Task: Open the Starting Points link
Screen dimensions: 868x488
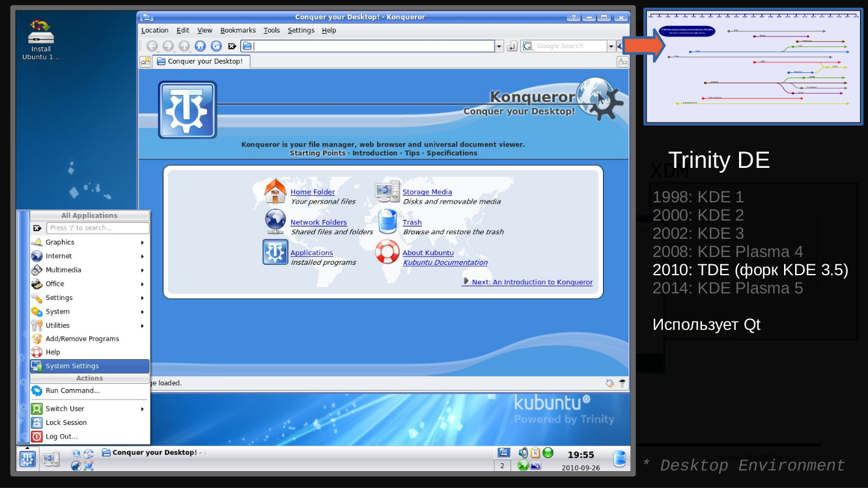Action: coord(318,154)
